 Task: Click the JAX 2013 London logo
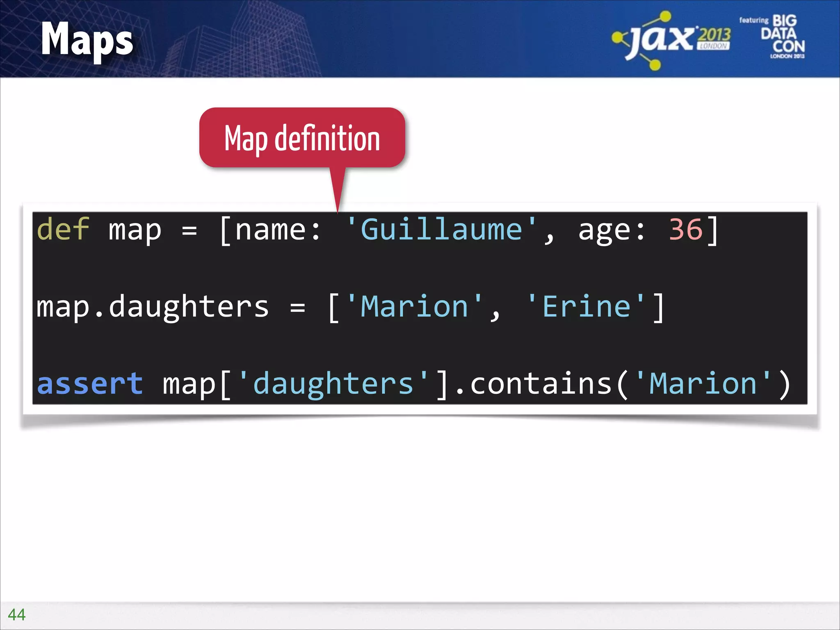pyautogui.click(x=671, y=40)
